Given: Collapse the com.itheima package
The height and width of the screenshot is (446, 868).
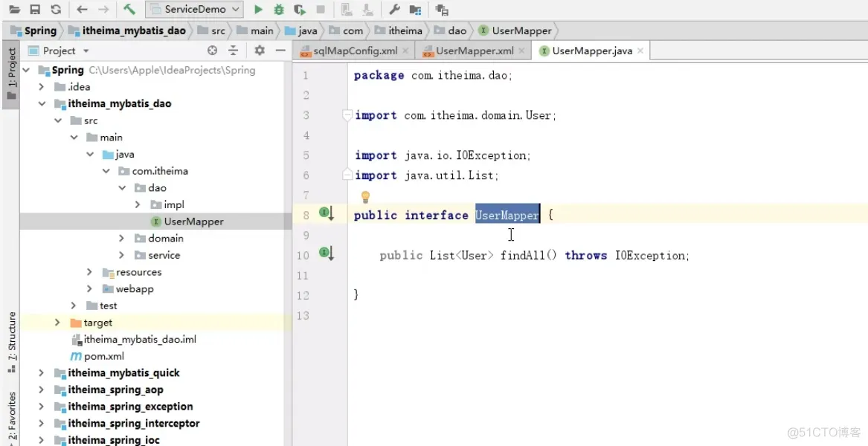Looking at the screenshot, I should (106, 171).
